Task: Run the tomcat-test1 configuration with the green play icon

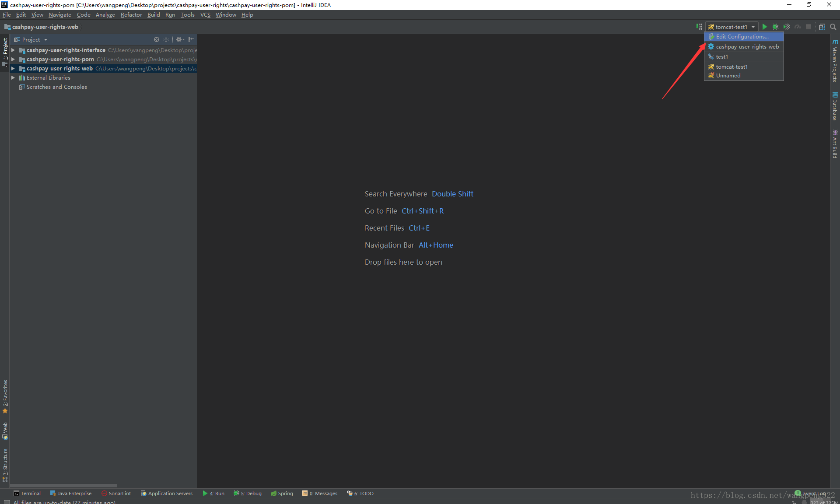Action: pyautogui.click(x=764, y=27)
